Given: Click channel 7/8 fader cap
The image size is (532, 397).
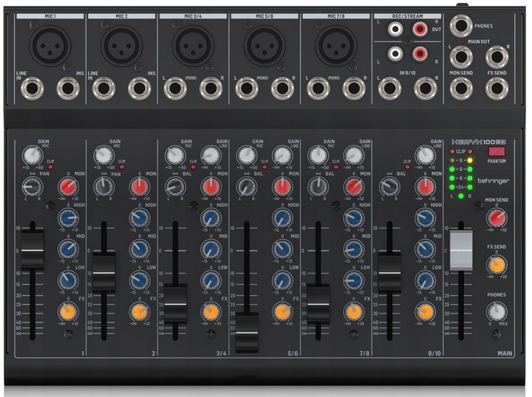Looking at the screenshot, I should (318, 304).
